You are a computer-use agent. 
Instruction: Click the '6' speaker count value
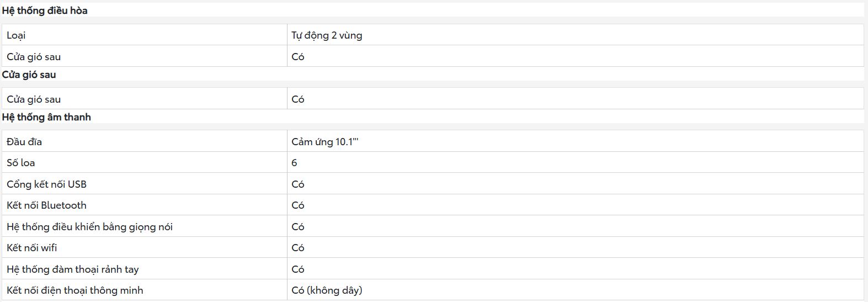(x=294, y=163)
